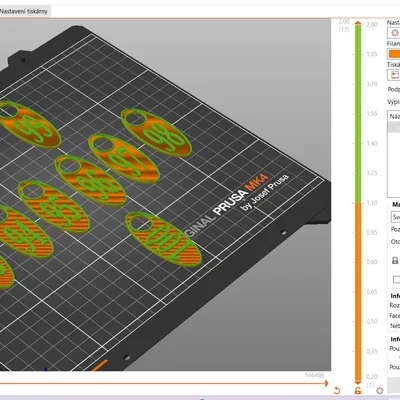Screen dimensions: 400x400
Task: Select the keychain tag numbered 98
Action: (156, 132)
